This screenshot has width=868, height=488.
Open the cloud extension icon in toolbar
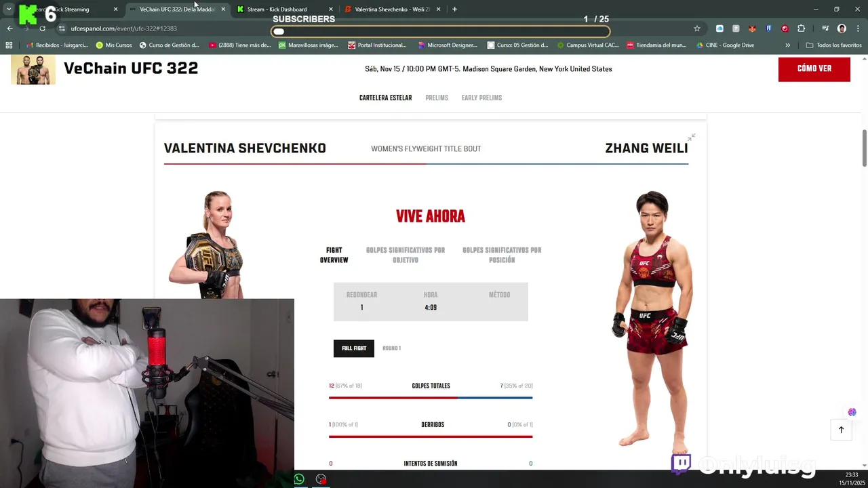pyautogui.click(x=719, y=28)
